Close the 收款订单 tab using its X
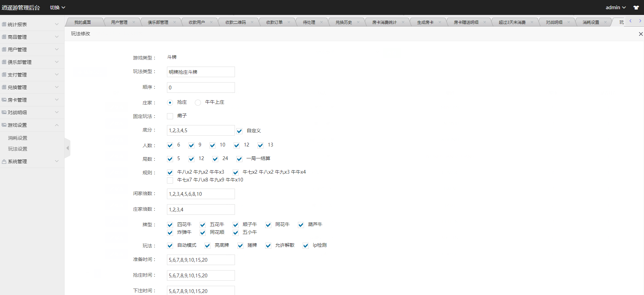Screen dimensions: 644x295 coord(289,22)
